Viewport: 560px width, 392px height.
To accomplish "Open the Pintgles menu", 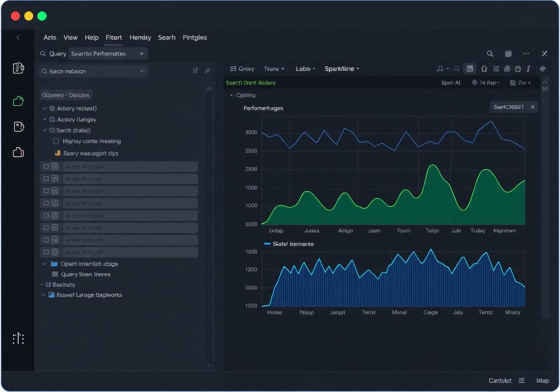I will tap(195, 38).
